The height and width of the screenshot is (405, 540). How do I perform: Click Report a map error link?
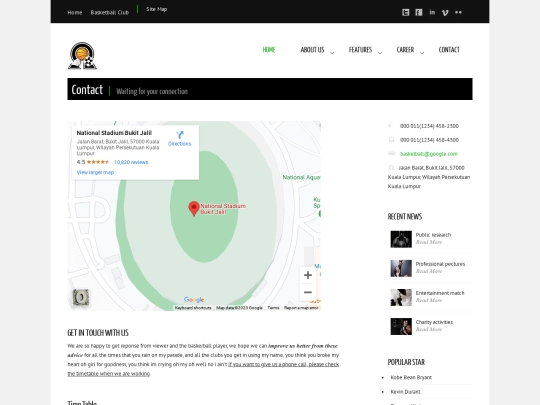coord(301,308)
